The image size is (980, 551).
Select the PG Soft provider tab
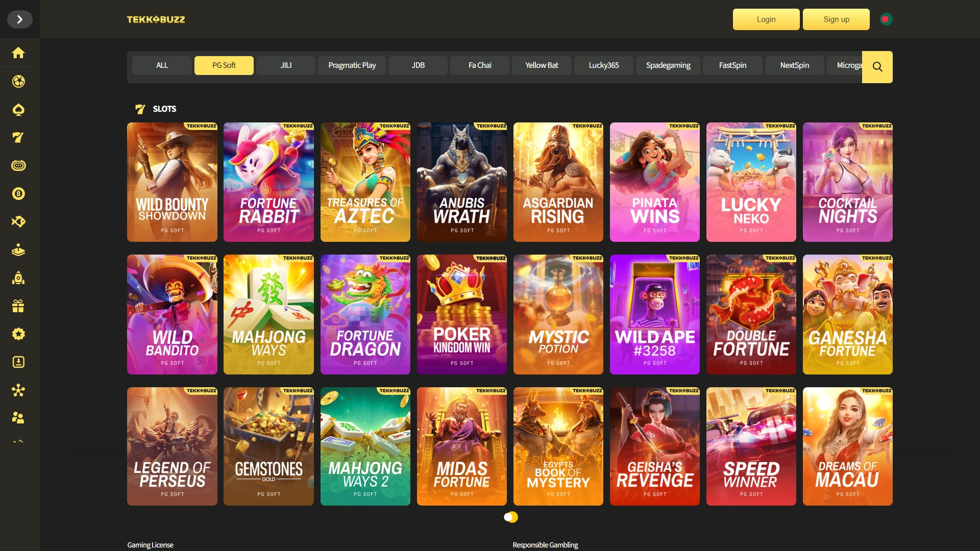tap(224, 65)
